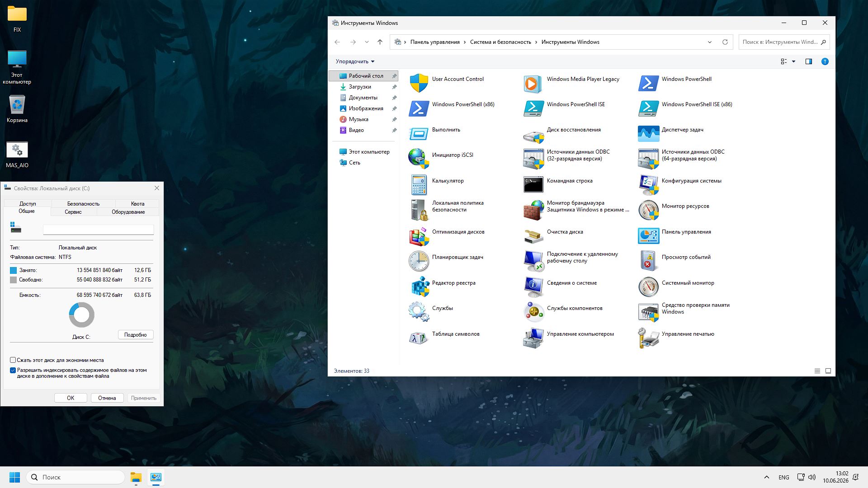Click the Отмена button
The width and height of the screenshot is (868, 488).
pos(107,398)
